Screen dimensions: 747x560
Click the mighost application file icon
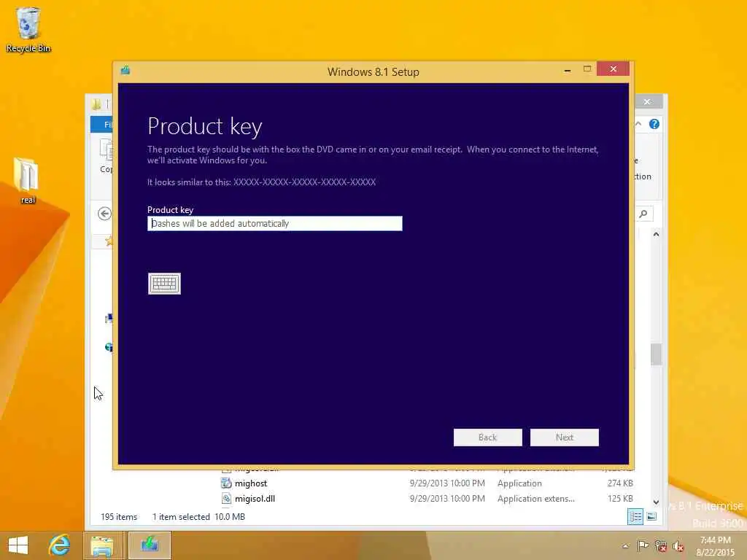click(226, 483)
